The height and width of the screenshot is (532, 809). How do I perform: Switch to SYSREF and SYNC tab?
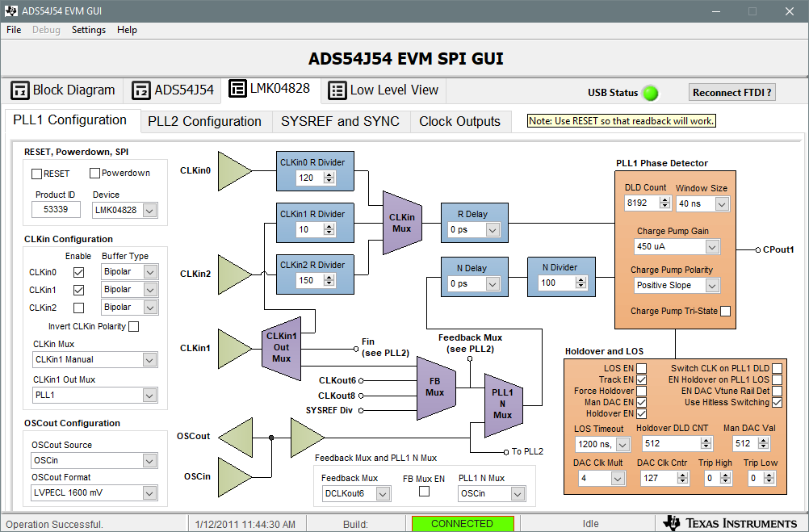click(x=341, y=122)
